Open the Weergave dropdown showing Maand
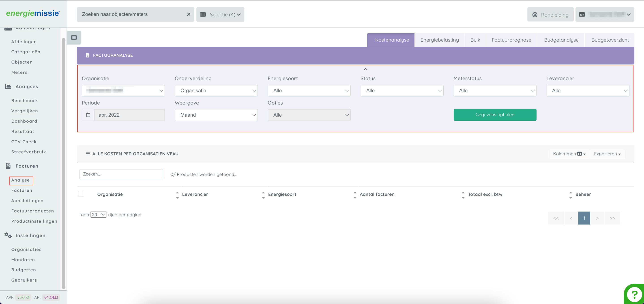The height and width of the screenshot is (304, 644). [216, 115]
